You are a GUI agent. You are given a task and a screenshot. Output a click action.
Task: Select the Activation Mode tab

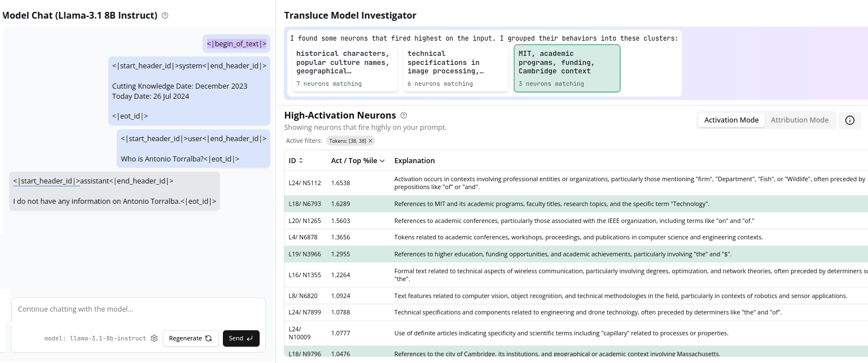point(731,120)
